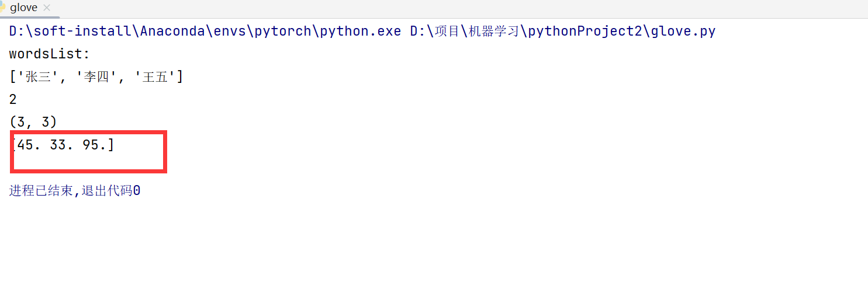Click the value 45. in the array
This screenshot has height=303, width=868.
click(x=30, y=145)
